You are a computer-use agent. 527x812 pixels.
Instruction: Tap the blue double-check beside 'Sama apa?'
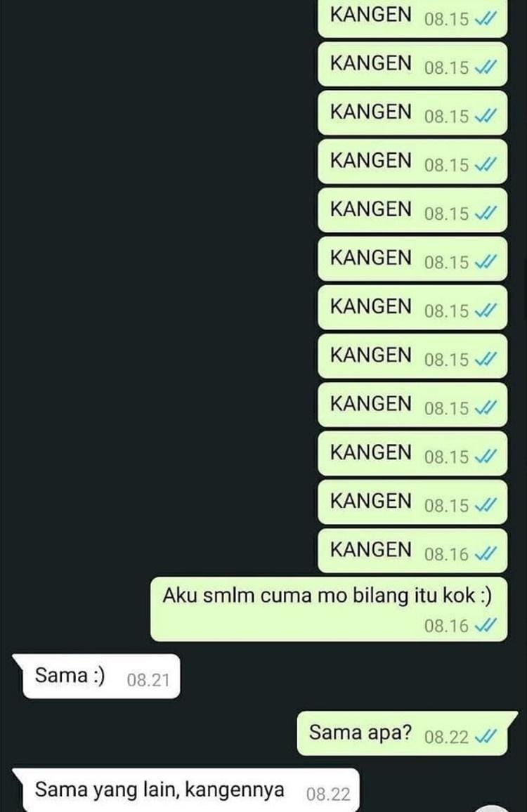pos(486,736)
